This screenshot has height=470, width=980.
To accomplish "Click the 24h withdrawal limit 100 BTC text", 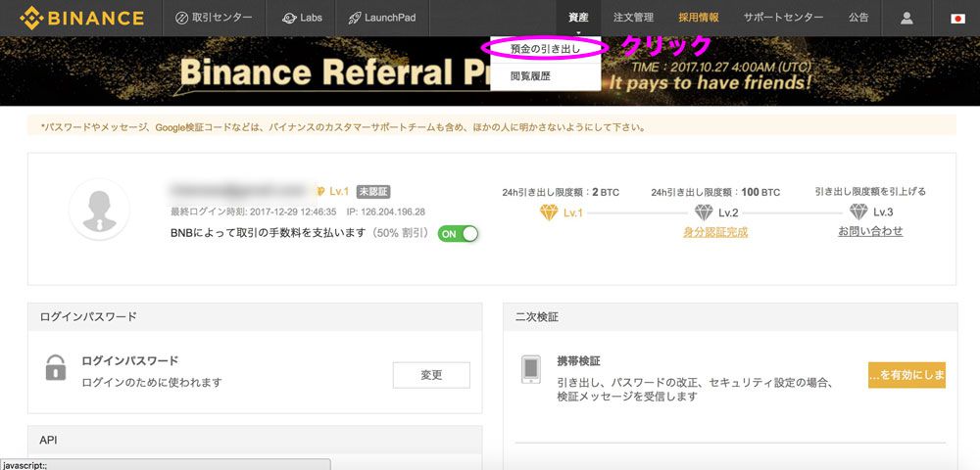I will coord(715,192).
